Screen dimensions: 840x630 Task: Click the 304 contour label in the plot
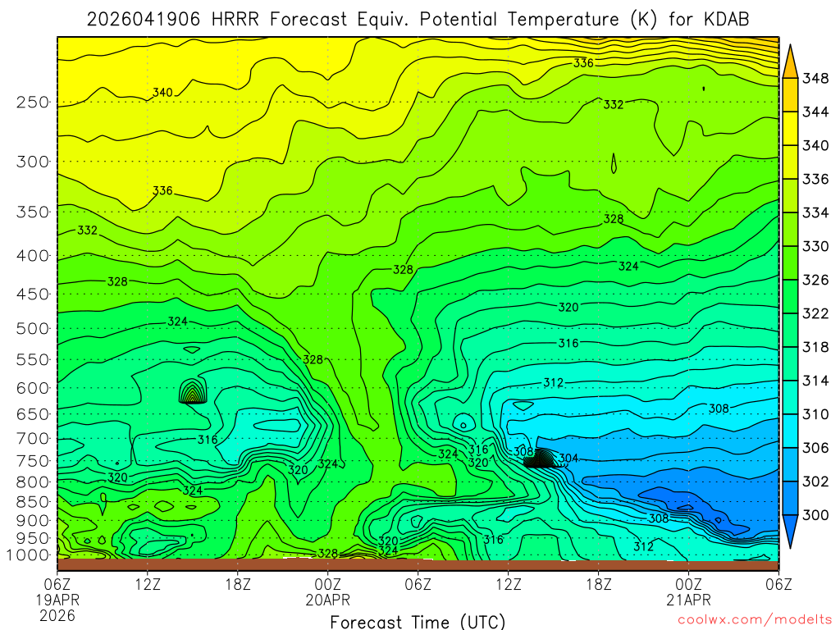coord(568,458)
